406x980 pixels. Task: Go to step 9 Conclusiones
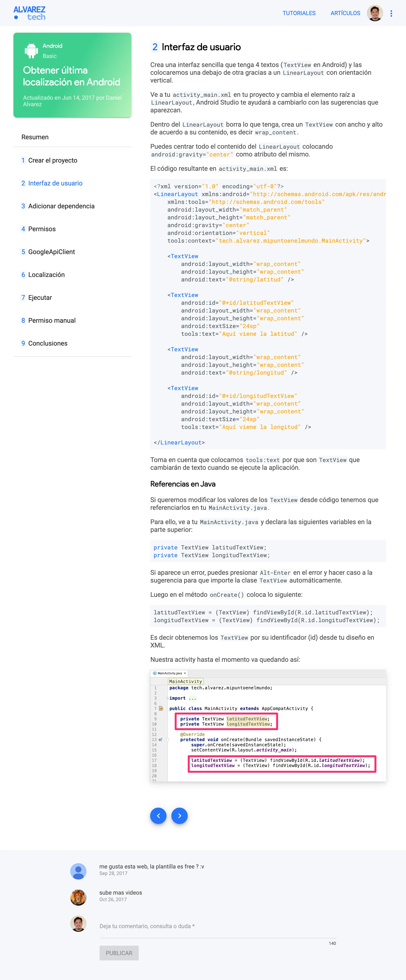[72, 343]
